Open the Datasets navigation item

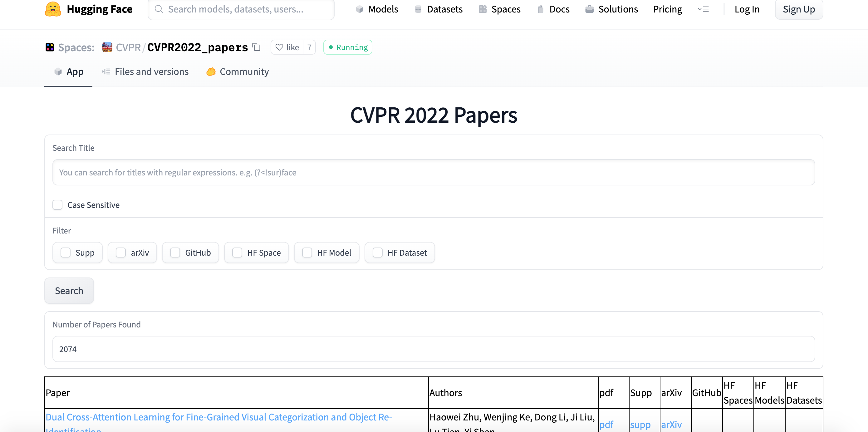pos(439,9)
